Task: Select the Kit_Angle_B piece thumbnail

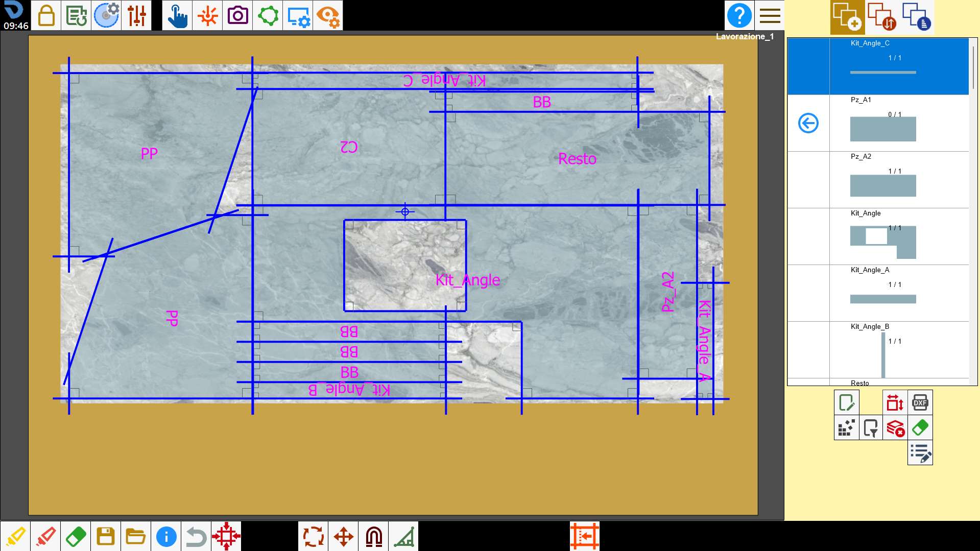Action: [883, 355]
